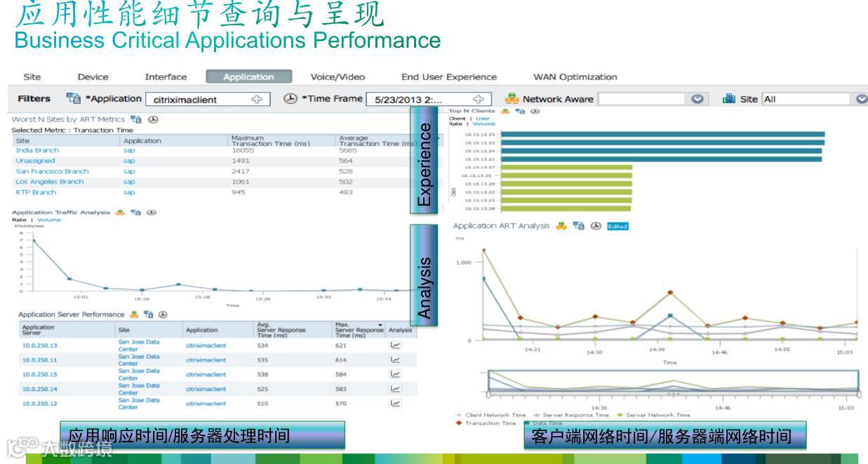Open the India Branch site link
Screen dimensions: 868x464
coord(37,150)
